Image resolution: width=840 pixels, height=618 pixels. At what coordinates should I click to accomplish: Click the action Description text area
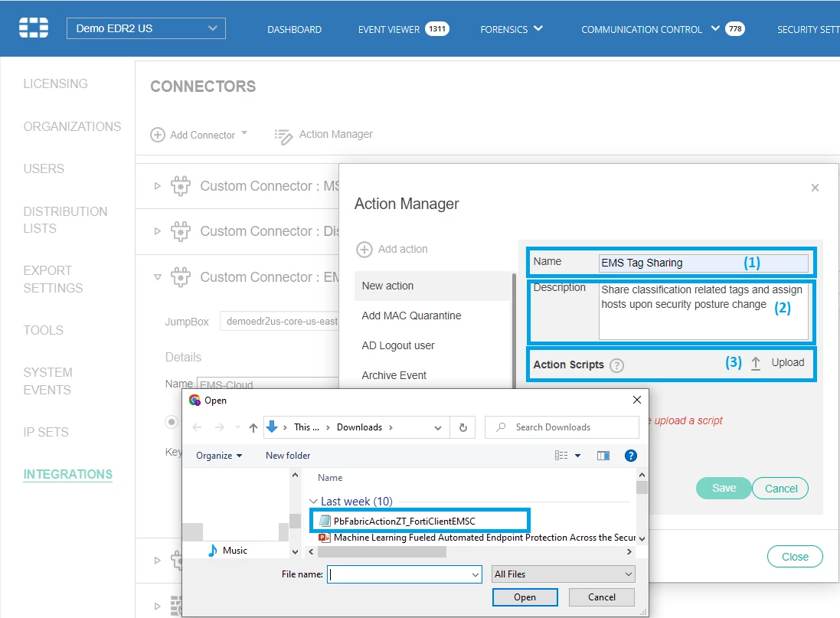click(704, 311)
